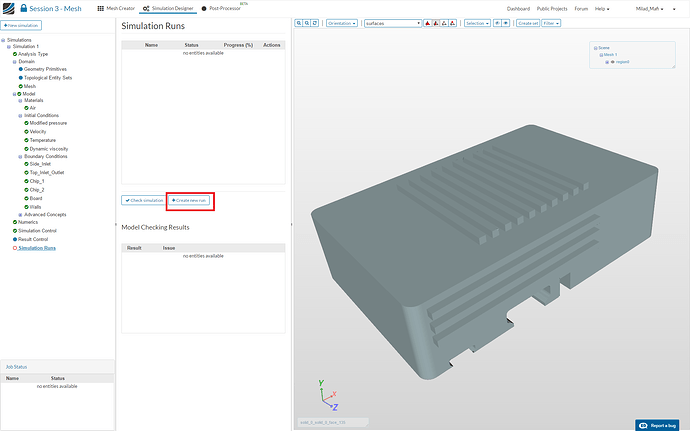The width and height of the screenshot is (690, 431).
Task: Click the Report a bug chat icon
Action: 643,425
